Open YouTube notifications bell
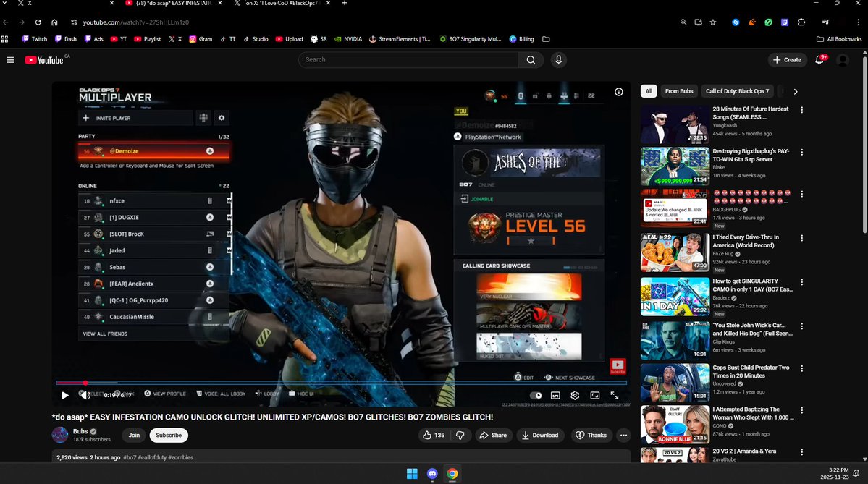 (817, 59)
